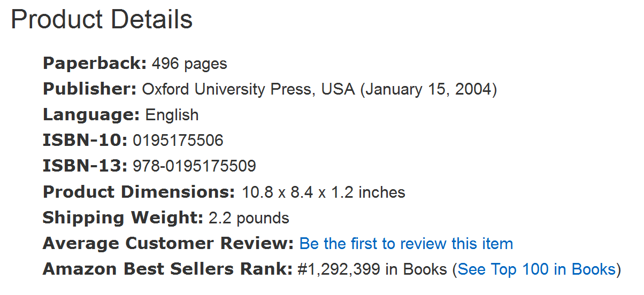
Task: Click the '#1,292,399 in Books' rank text
Action: pos(372,269)
